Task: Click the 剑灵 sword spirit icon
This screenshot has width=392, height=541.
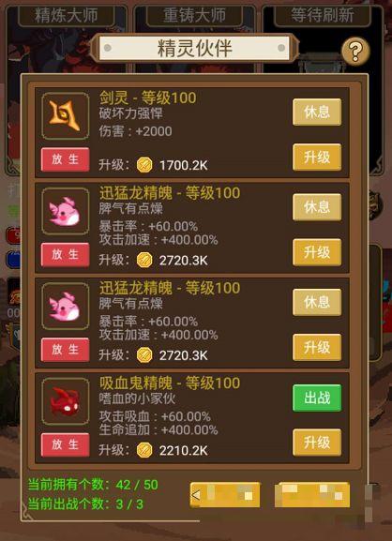Action: [66, 116]
